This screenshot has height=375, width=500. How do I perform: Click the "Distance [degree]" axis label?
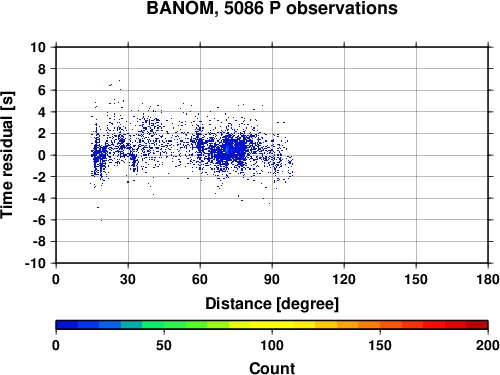click(272, 304)
